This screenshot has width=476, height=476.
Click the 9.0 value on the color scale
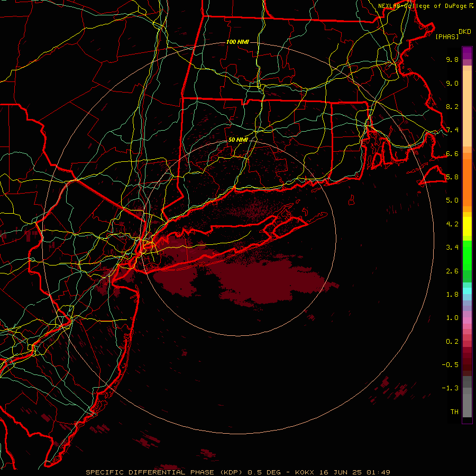point(452,83)
